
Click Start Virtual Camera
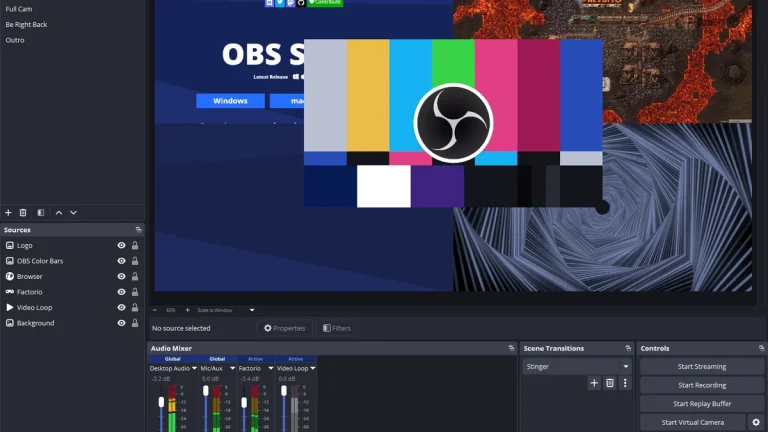coord(693,422)
